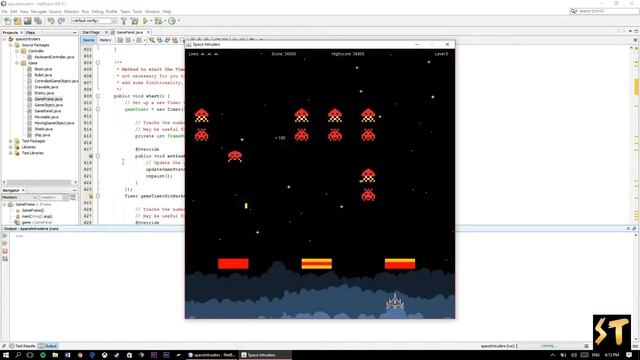Open the File menu

pyautogui.click(x=4, y=11)
